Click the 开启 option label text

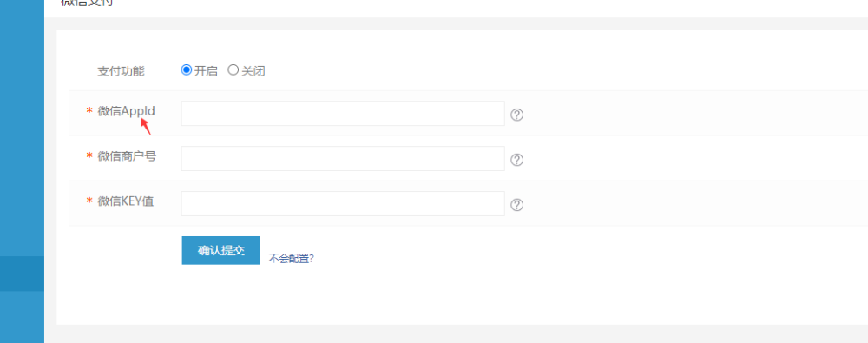[206, 71]
